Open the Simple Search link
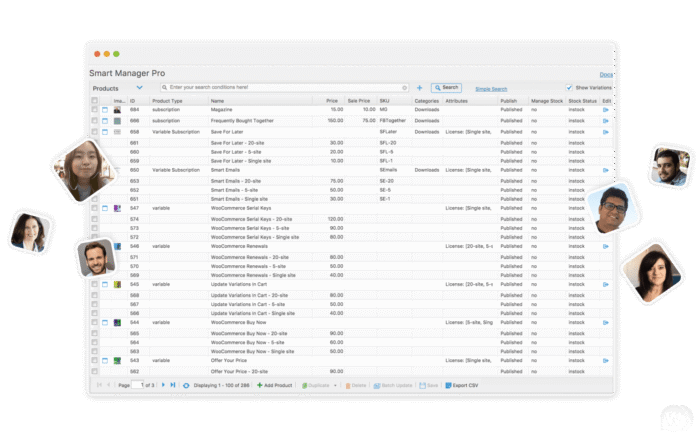700x438 pixels. (491, 89)
